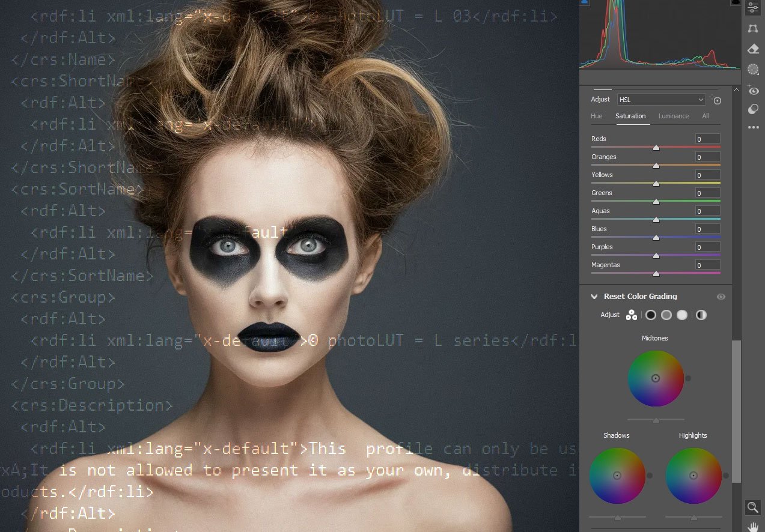Image resolution: width=765 pixels, height=532 pixels.
Task: Open the Presets overlapping circles icon
Action: click(753, 109)
